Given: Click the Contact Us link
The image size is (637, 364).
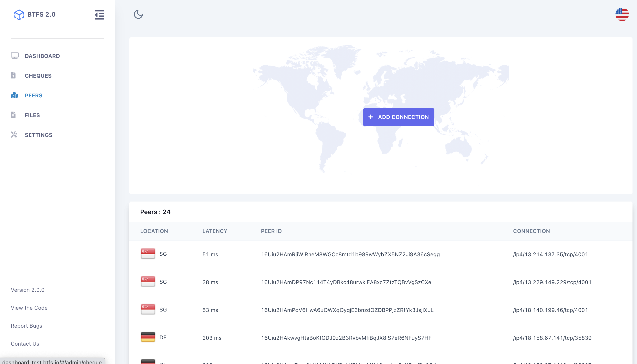Looking at the screenshot, I should (25, 344).
